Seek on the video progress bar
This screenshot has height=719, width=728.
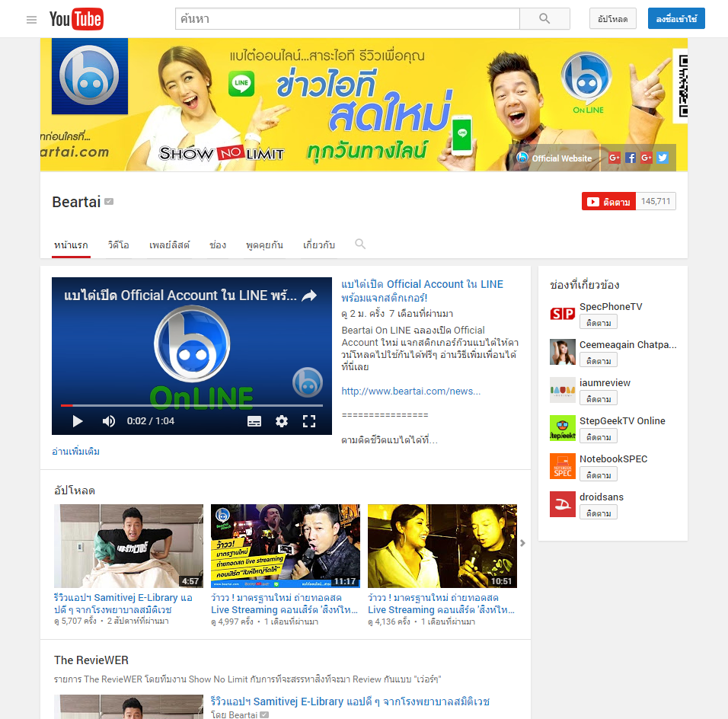(192, 405)
